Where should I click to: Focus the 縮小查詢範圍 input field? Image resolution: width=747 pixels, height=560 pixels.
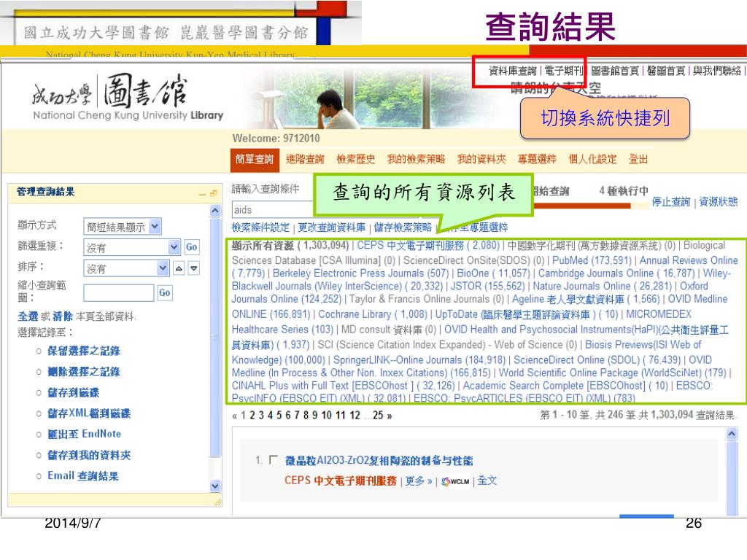(x=119, y=292)
